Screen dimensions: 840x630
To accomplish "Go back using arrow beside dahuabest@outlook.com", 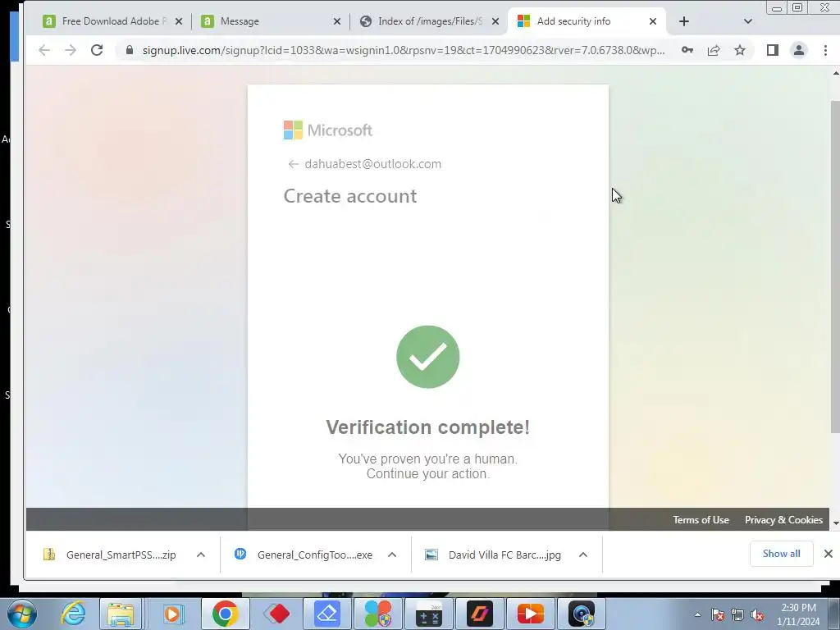I will tap(293, 164).
